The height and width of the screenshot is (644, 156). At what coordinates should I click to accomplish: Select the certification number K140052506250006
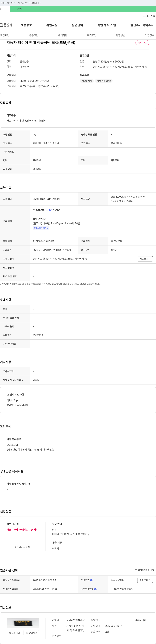point(122,589)
